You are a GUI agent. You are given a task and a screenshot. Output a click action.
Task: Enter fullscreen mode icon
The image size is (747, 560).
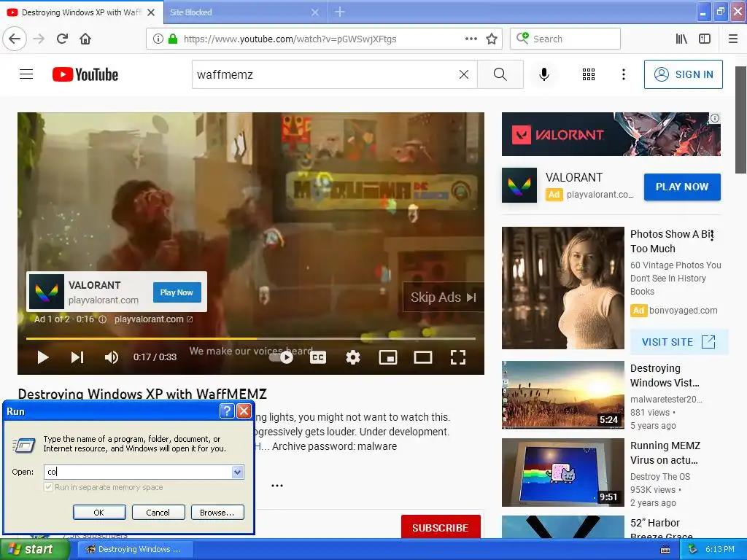458,357
